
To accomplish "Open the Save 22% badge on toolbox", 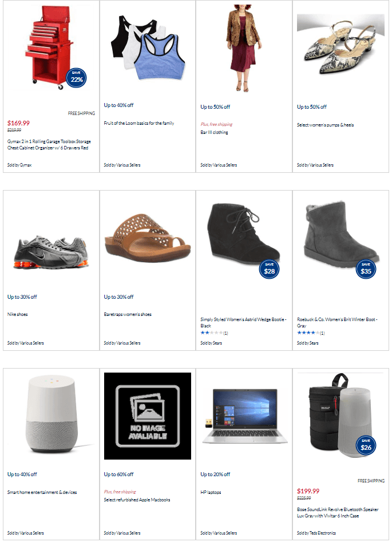I will (x=77, y=78).
